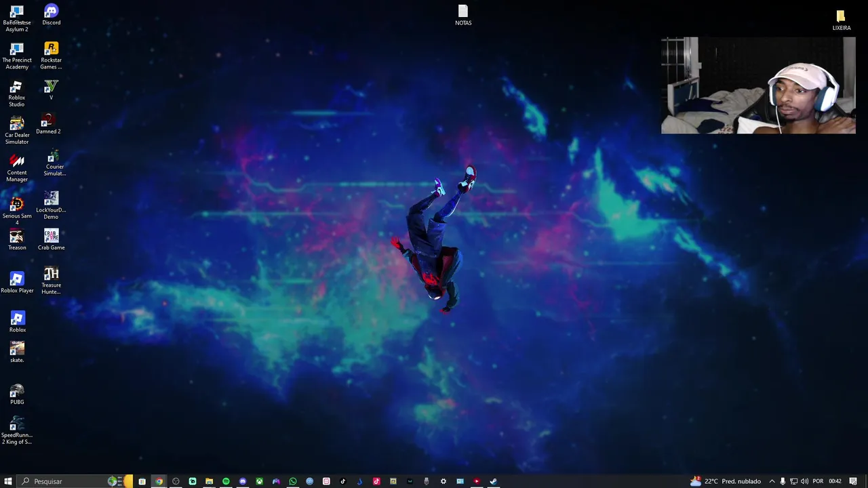The height and width of the screenshot is (488, 868).
Task: Open Microsoft Store from taskbar
Action: tap(142, 481)
